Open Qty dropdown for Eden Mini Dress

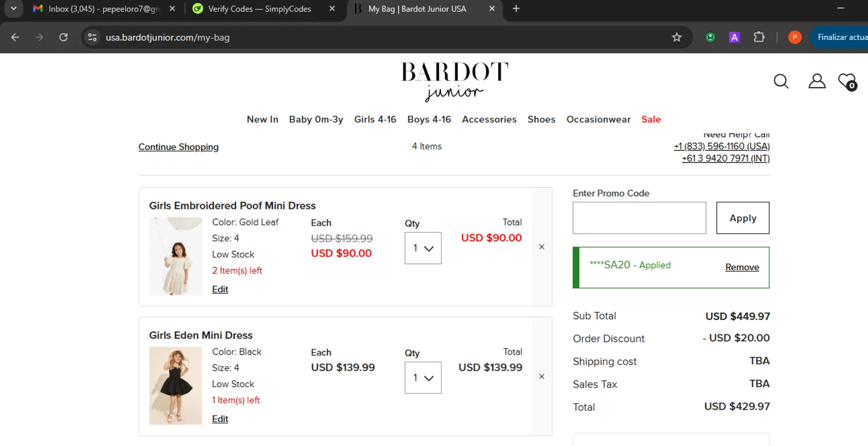423,378
